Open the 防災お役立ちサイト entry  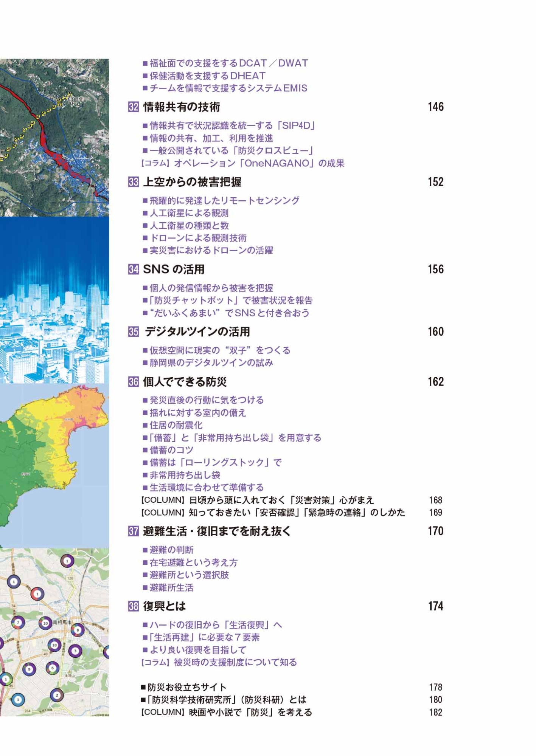pos(187,687)
